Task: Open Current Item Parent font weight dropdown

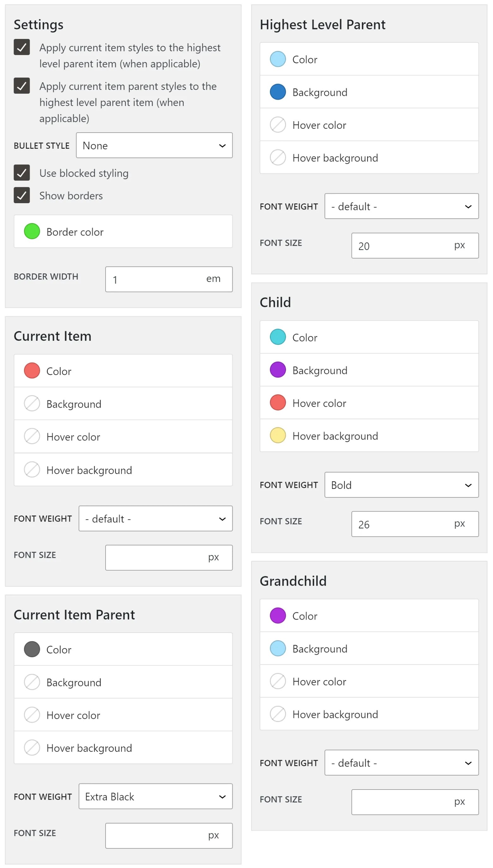Action: coord(155,796)
